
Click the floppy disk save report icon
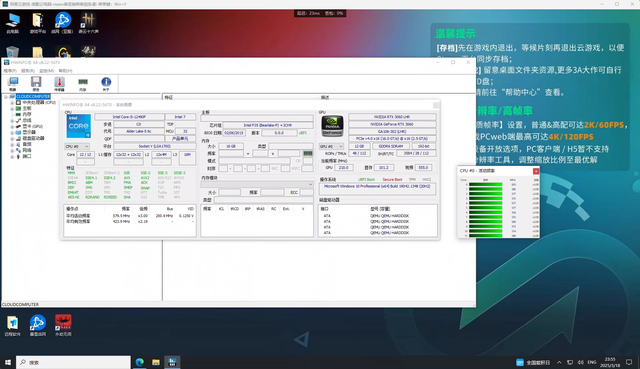click(36, 84)
